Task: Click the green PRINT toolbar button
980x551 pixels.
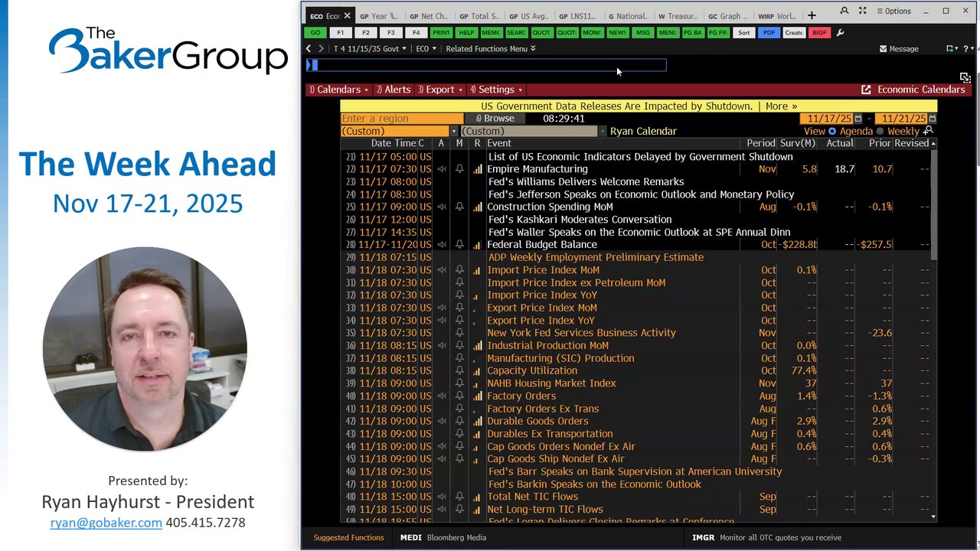Action: (441, 33)
